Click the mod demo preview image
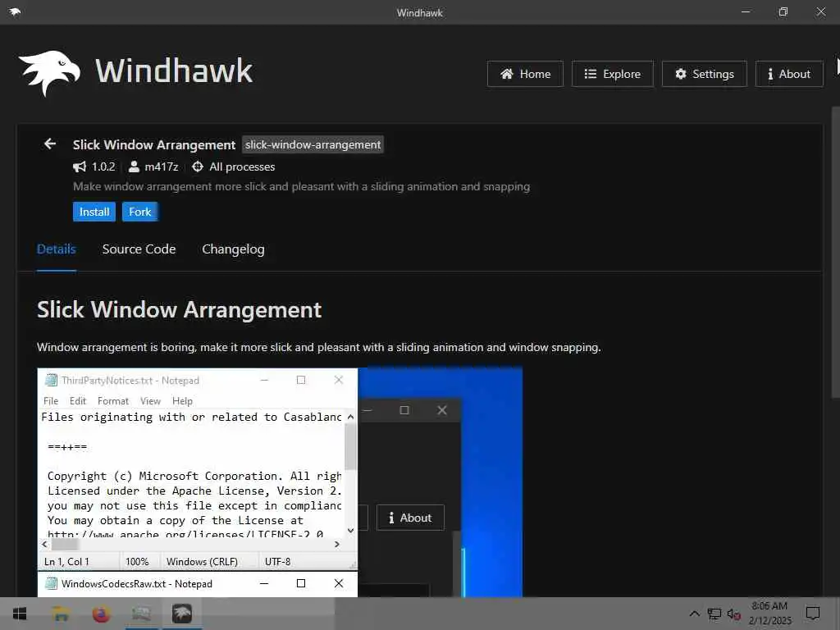Screen dimensions: 840x630 coord(280,482)
